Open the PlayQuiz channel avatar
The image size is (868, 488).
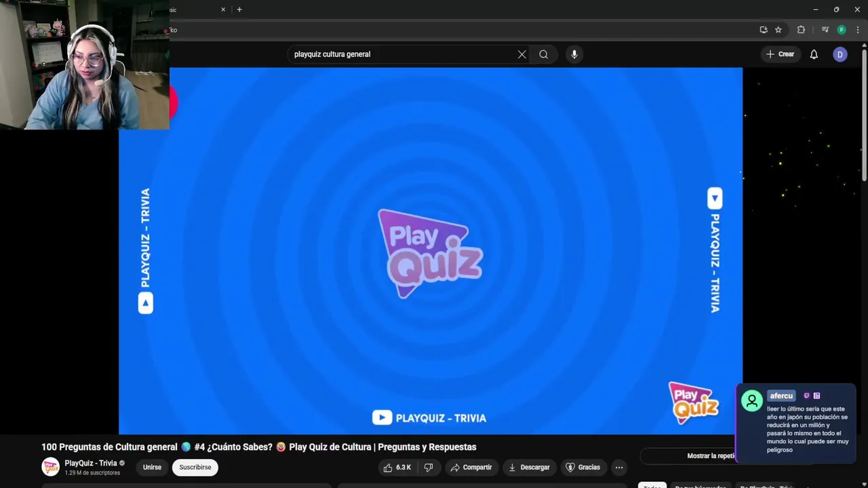click(51, 467)
